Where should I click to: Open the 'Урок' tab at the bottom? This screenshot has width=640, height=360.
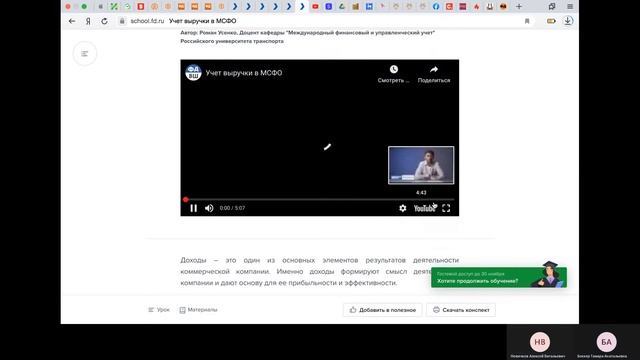click(x=159, y=310)
